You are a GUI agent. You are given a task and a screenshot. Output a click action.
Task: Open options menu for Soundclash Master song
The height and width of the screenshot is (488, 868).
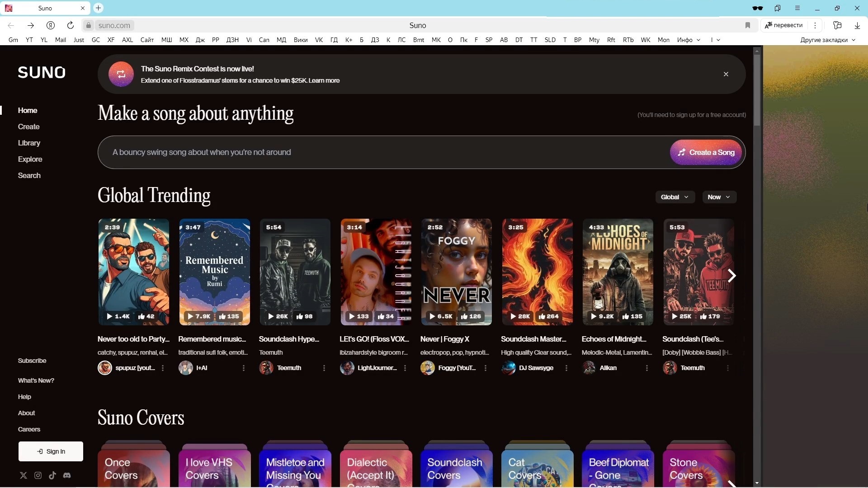[x=566, y=368]
